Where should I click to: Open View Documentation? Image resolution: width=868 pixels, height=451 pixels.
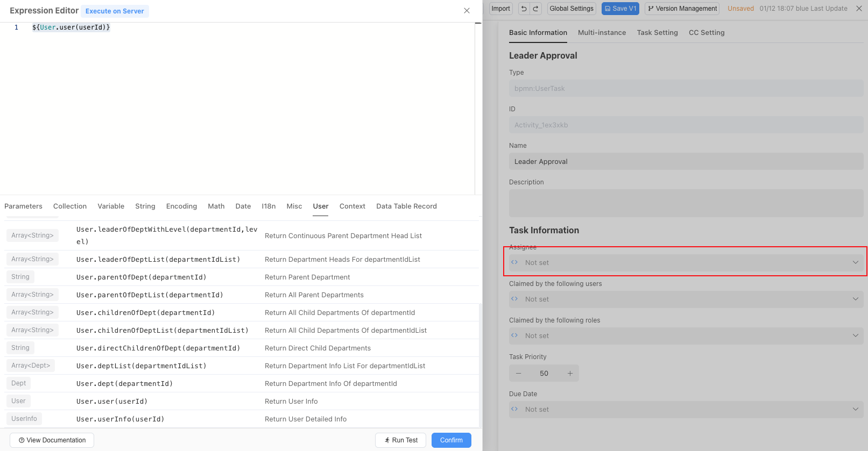point(52,440)
